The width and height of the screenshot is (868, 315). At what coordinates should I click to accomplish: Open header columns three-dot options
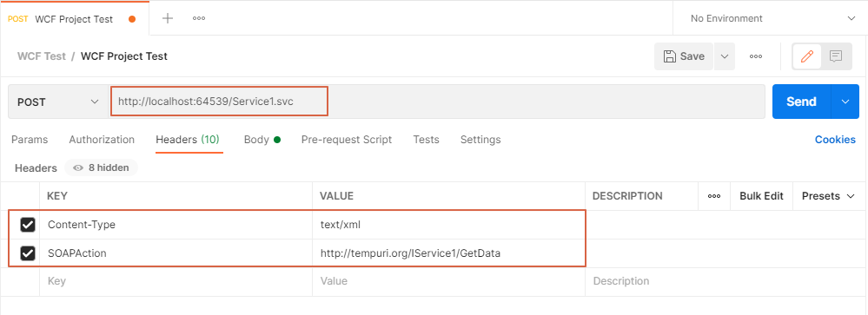tap(714, 196)
